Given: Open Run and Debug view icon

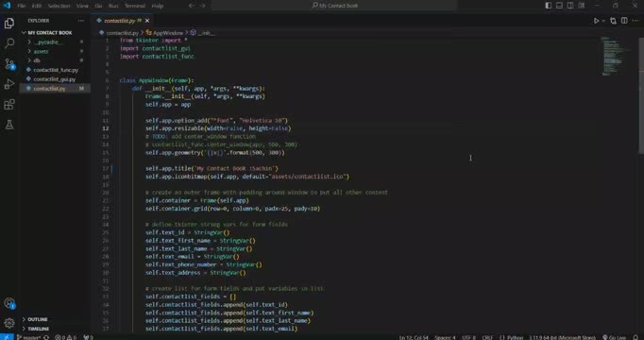Looking at the screenshot, I should [9, 84].
